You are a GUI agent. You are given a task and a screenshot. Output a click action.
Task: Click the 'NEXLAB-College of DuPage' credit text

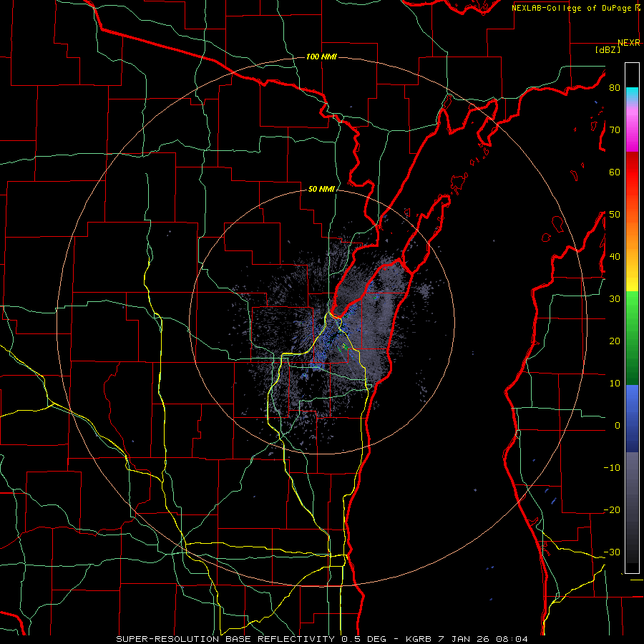[571, 8]
